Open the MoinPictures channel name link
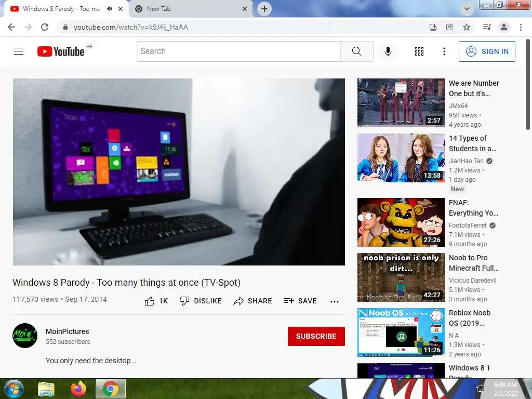 (x=68, y=331)
